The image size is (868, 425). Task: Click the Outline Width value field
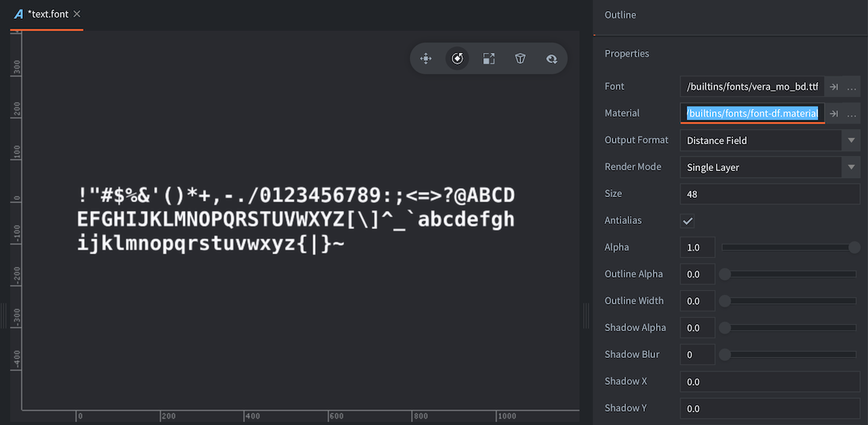(x=698, y=301)
